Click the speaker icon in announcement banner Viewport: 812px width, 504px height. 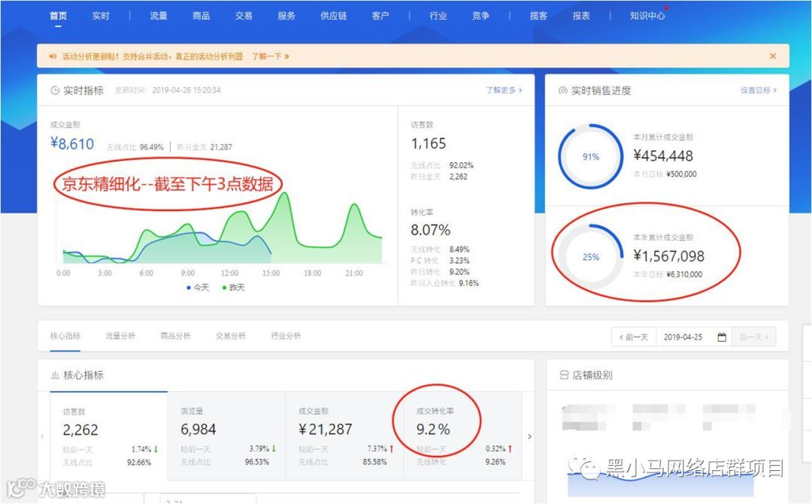point(53,56)
